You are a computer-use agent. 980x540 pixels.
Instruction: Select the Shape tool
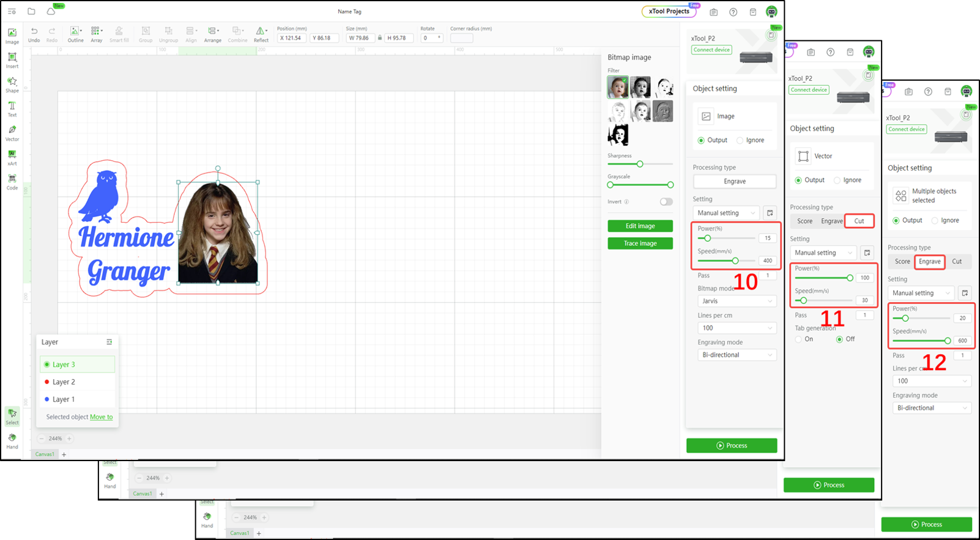(x=12, y=84)
